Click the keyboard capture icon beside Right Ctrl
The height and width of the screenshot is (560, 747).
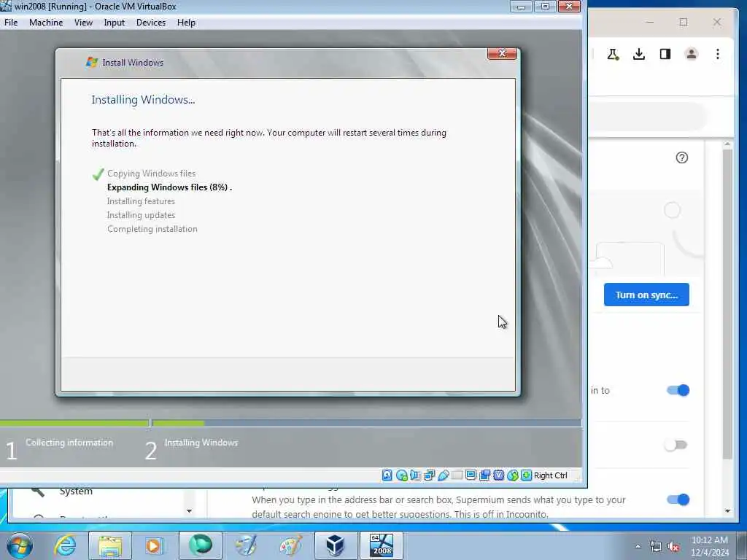[526, 475]
